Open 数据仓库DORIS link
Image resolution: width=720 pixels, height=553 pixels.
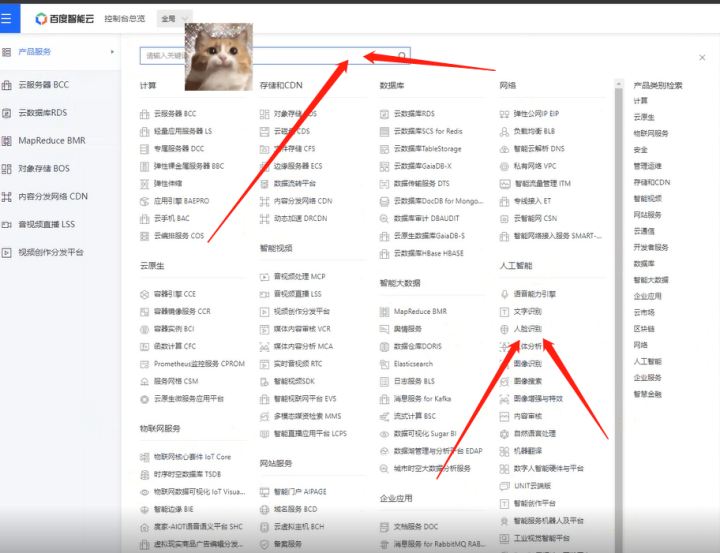tap(418, 346)
